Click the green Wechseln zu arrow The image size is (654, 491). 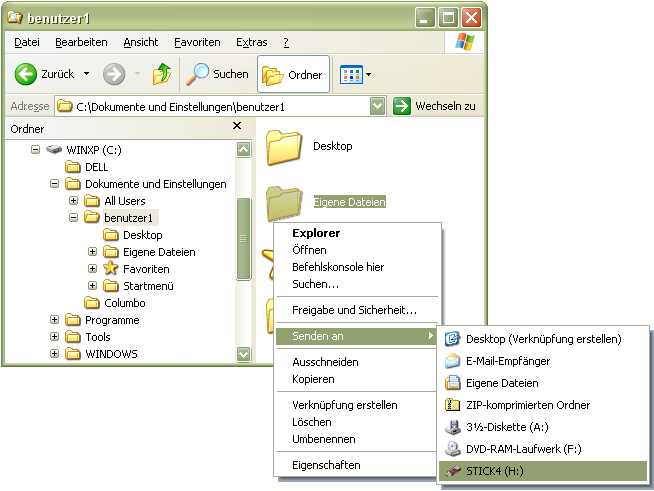pyautogui.click(x=402, y=106)
